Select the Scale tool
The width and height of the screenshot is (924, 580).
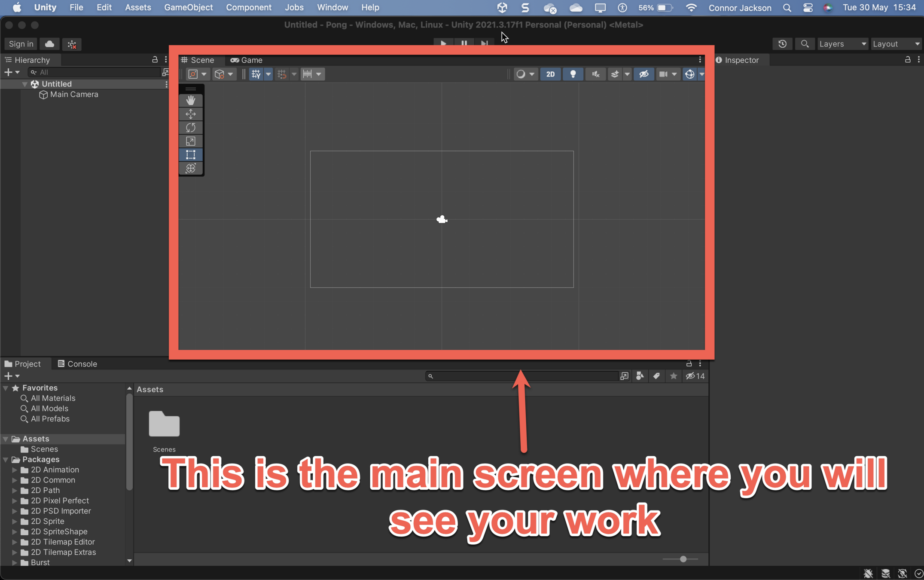tap(191, 141)
